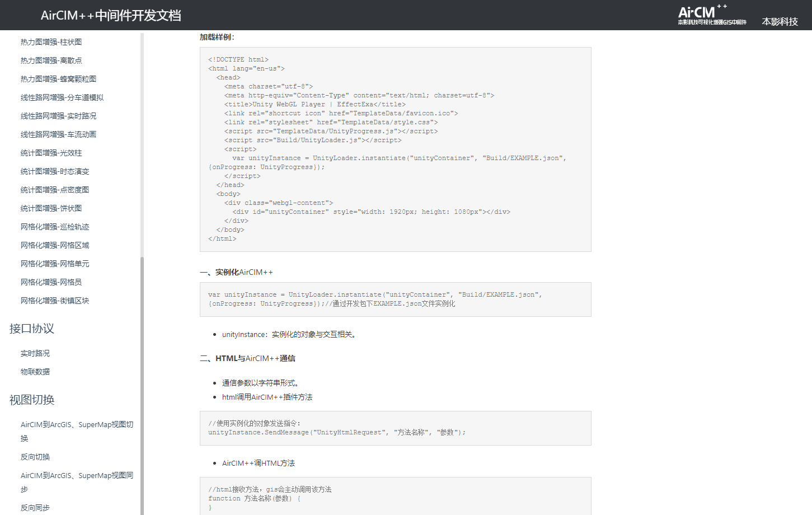812x515 pixels.
Task: Open 热力图增强-离散点 sidebar link
Action: [51, 60]
